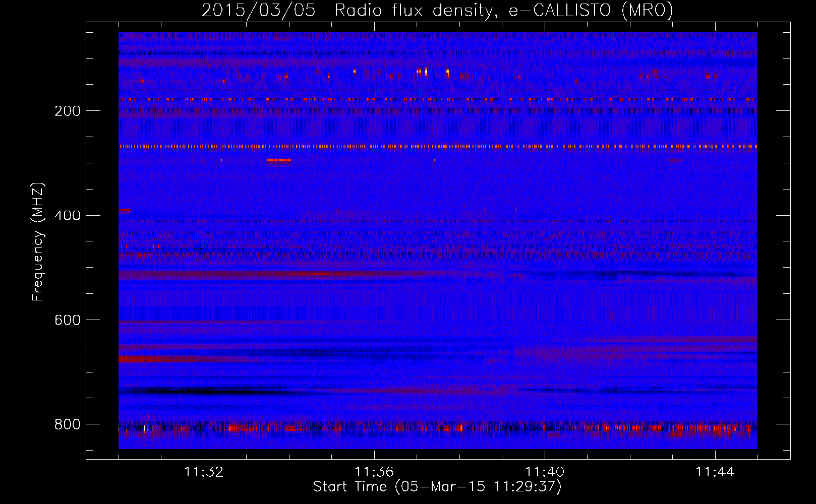Click the 'Frequency (MHZ)' axis label

[x=38, y=242]
